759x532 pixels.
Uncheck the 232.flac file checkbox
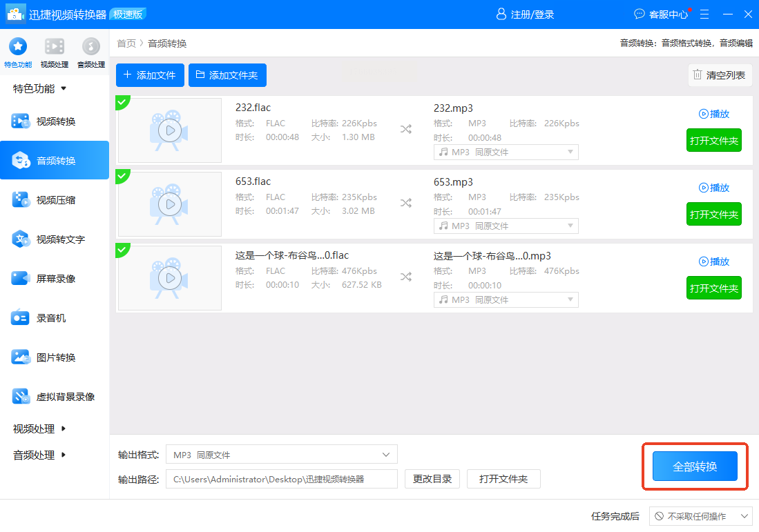click(x=122, y=101)
